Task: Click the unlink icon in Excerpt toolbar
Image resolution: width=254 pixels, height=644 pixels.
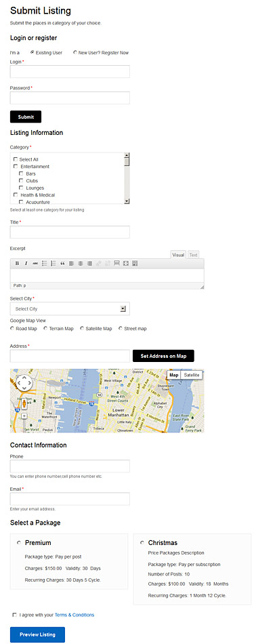Action: coord(108,263)
